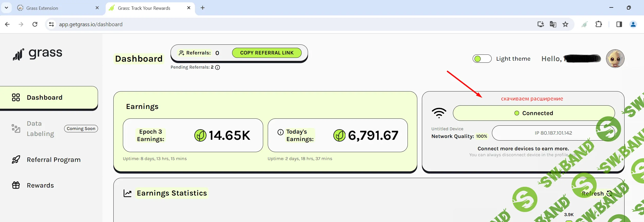The height and width of the screenshot is (222, 644).
Task: Click the Today's Earnings info icon
Action: pos(281,132)
